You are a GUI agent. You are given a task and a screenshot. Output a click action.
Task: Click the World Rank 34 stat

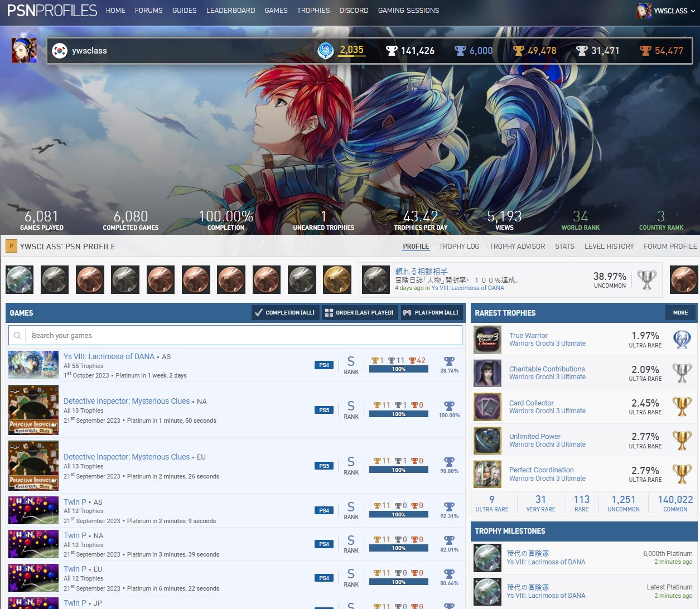(x=581, y=220)
